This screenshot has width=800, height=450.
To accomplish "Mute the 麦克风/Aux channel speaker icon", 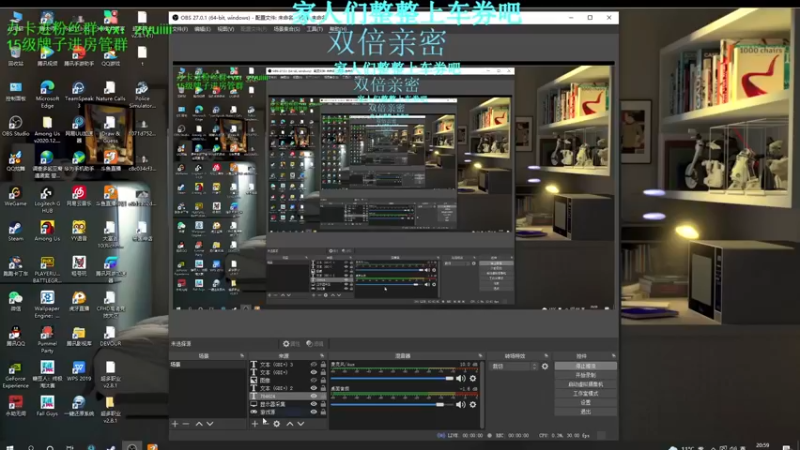I will (461, 379).
